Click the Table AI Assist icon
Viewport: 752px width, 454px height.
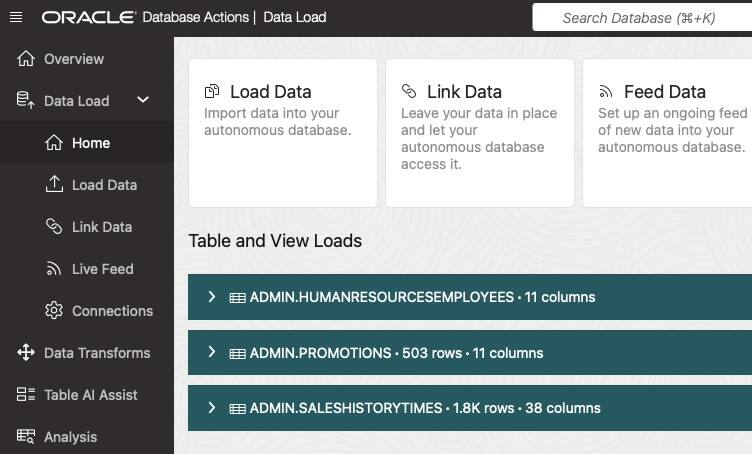[x=26, y=395]
